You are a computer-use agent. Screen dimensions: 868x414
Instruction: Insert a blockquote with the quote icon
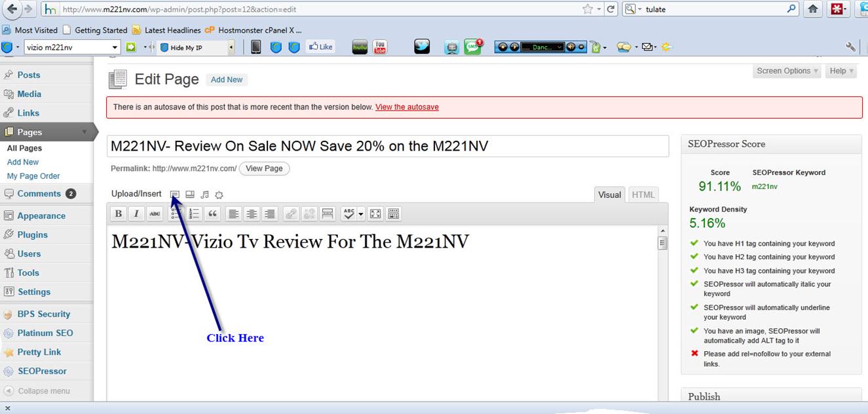point(212,214)
